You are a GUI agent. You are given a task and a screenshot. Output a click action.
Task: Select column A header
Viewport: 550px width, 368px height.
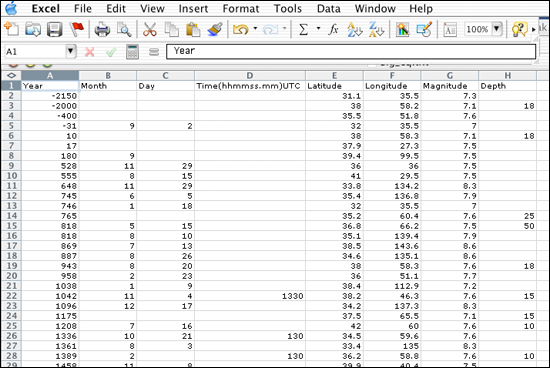[50, 75]
